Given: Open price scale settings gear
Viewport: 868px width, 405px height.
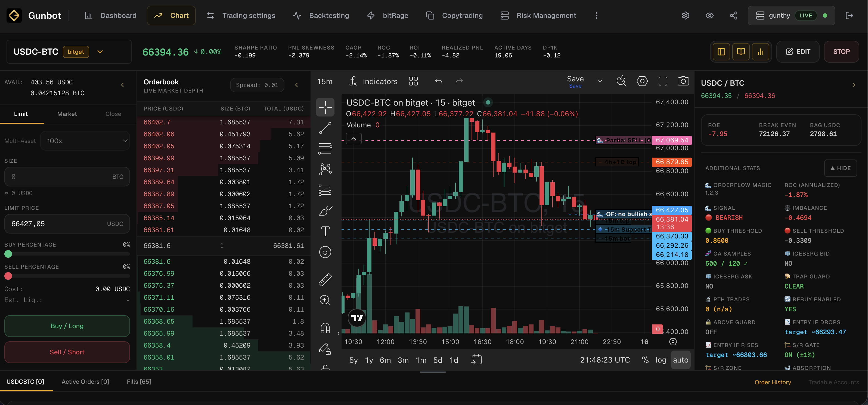Looking at the screenshot, I should (x=673, y=342).
